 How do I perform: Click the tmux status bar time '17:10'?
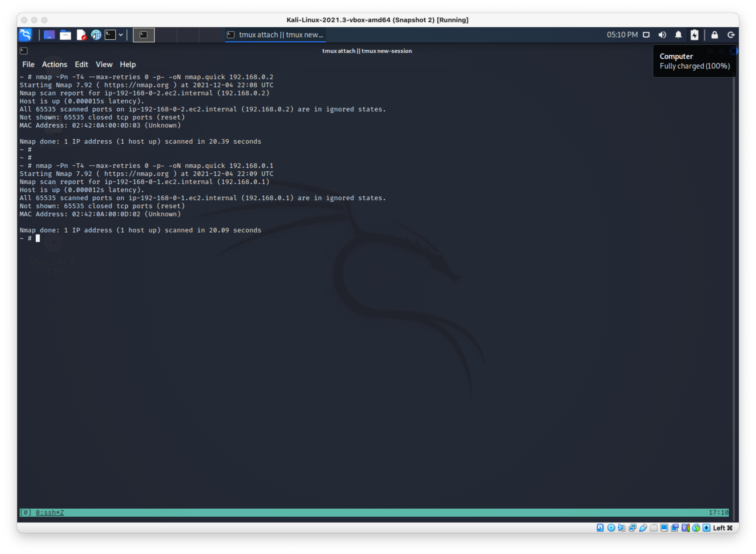coord(718,513)
